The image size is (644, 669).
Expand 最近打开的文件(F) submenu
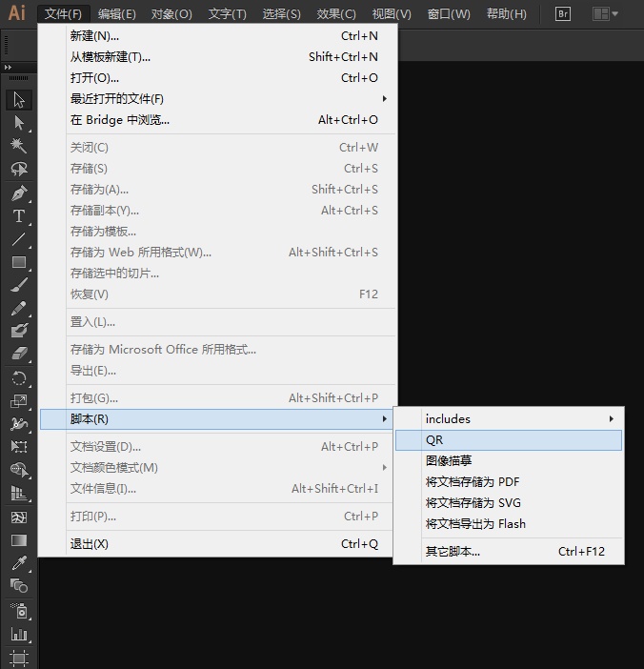[x=217, y=98]
